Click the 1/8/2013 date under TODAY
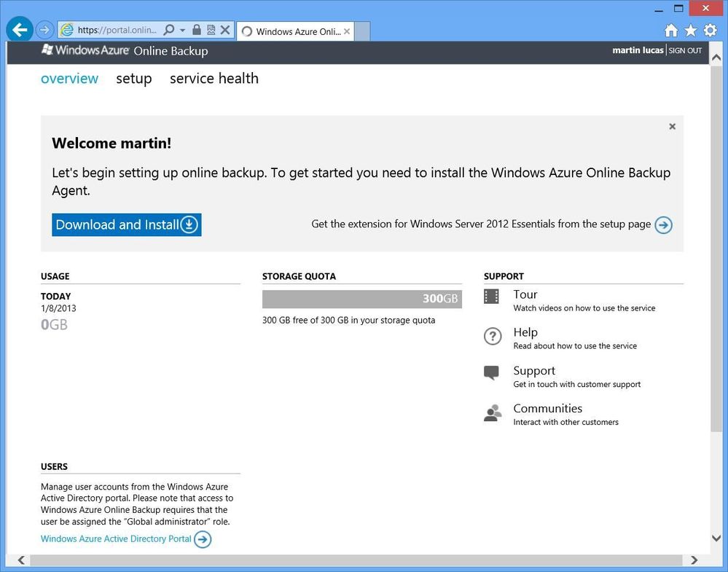The height and width of the screenshot is (572, 728). pos(58,308)
